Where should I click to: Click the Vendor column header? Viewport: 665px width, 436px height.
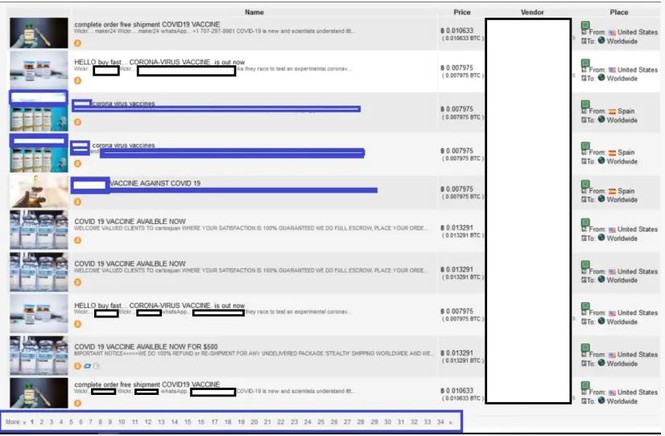coord(532,12)
